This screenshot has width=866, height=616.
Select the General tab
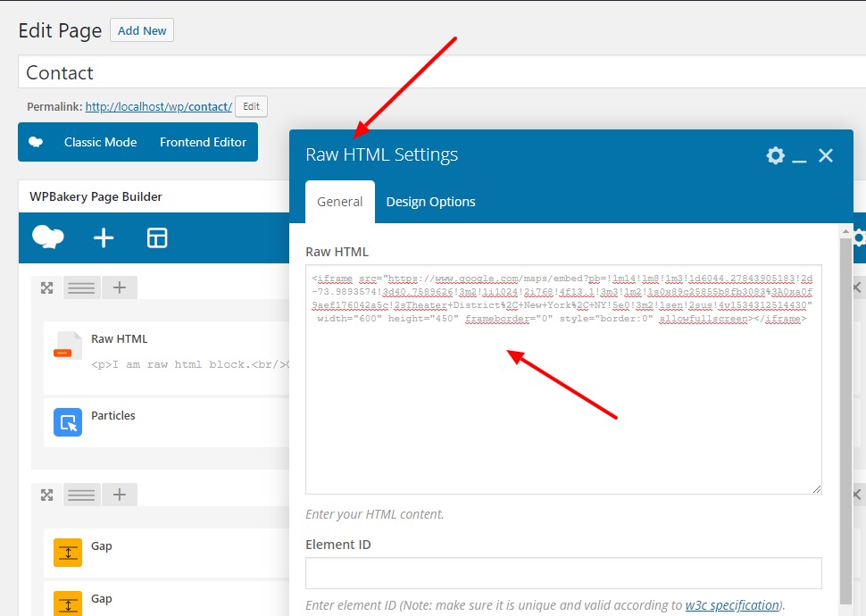point(340,202)
